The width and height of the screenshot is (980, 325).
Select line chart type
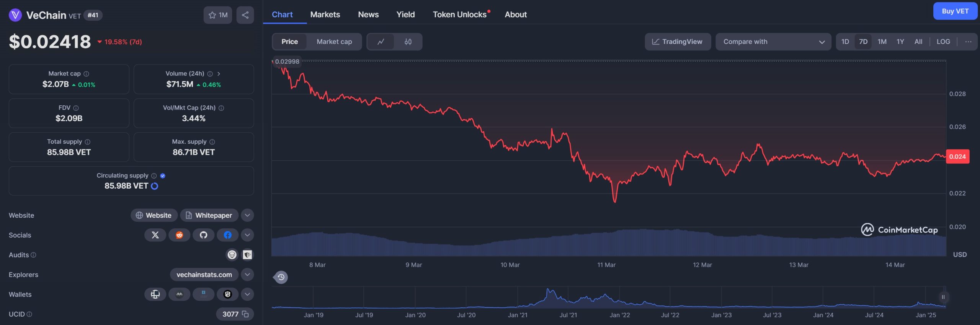point(381,42)
